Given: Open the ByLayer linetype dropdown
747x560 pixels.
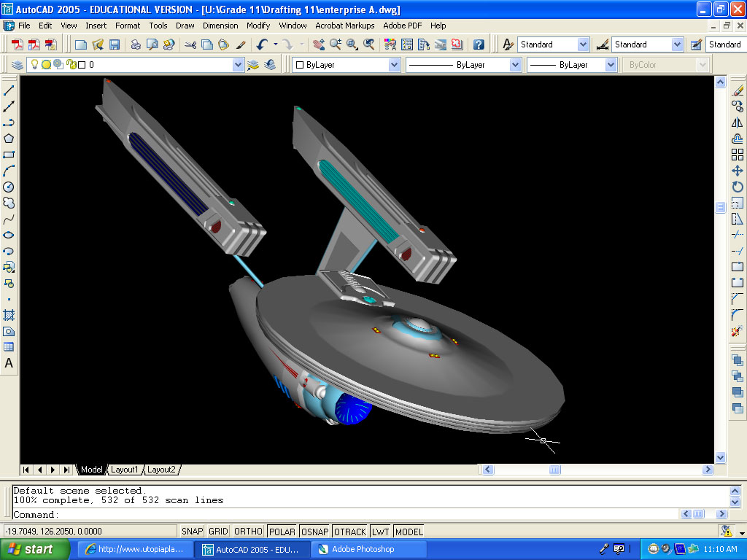Looking at the screenshot, I should [516, 64].
